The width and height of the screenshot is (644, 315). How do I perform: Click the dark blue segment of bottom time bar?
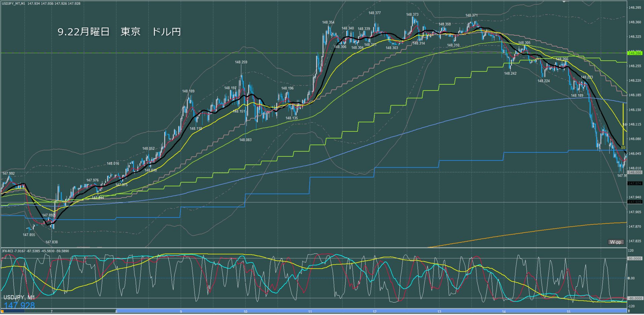click(13, 311)
